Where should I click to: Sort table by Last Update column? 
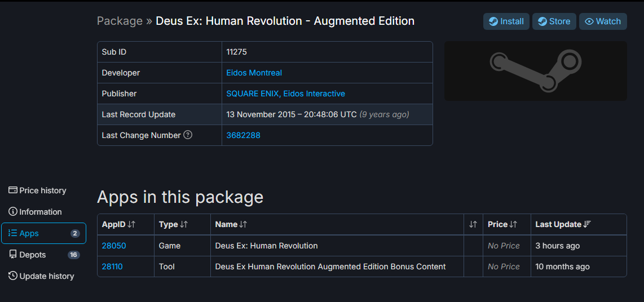click(x=563, y=224)
